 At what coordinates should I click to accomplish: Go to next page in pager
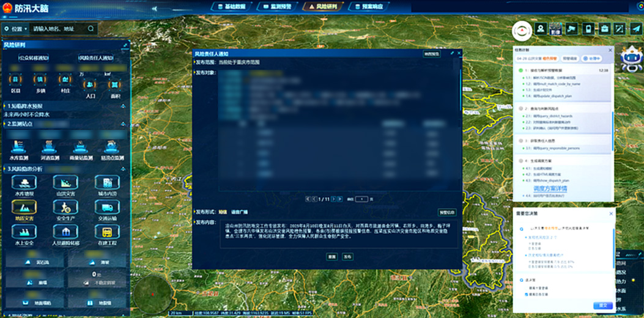333,199
